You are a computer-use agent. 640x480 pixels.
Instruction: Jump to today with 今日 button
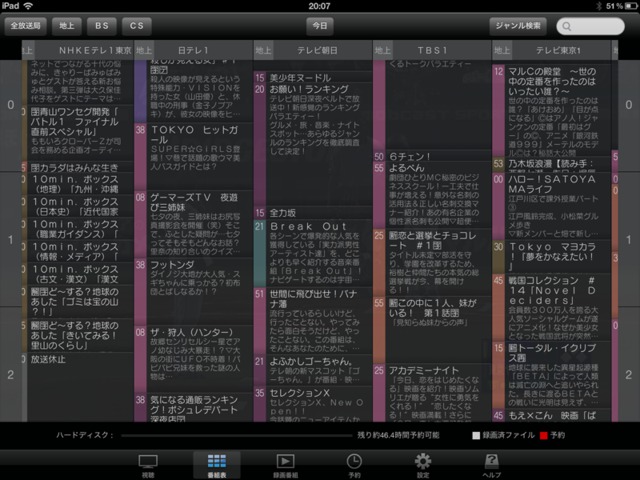tap(320, 26)
